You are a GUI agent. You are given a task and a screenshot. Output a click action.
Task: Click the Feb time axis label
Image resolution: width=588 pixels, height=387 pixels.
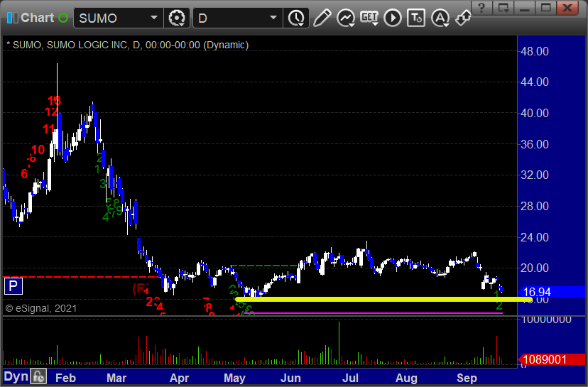pyautogui.click(x=65, y=378)
